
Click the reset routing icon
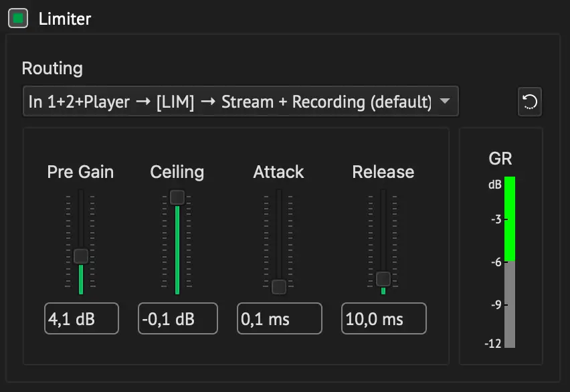pyautogui.click(x=530, y=102)
